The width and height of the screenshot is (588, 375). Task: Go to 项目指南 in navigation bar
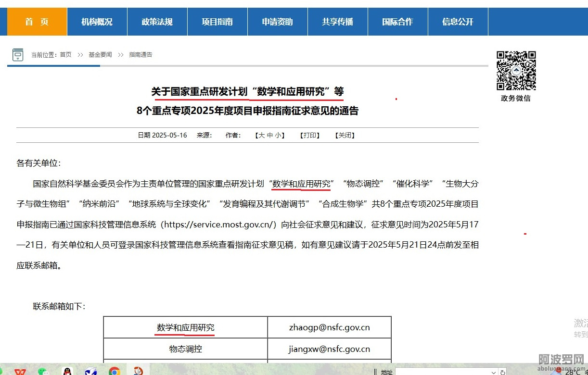217,22
